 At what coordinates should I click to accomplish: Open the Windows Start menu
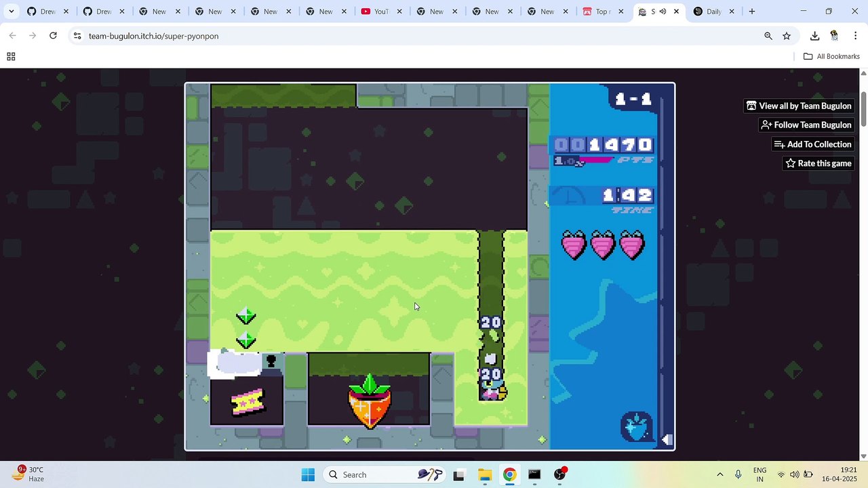tap(308, 474)
